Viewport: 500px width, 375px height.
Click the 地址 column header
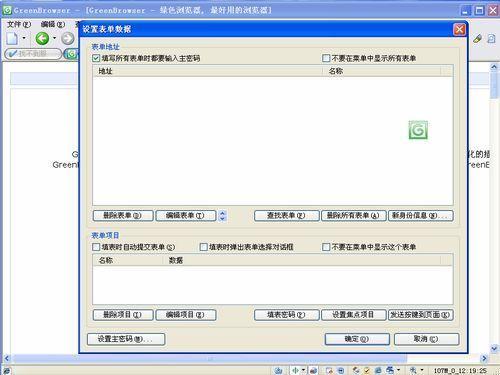tap(207, 71)
